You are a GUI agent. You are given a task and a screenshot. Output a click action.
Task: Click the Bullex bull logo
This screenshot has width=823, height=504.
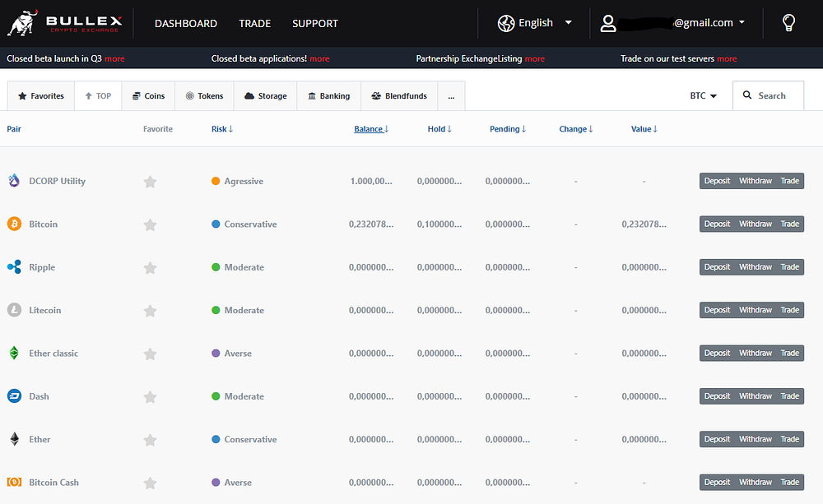pyautogui.click(x=23, y=23)
